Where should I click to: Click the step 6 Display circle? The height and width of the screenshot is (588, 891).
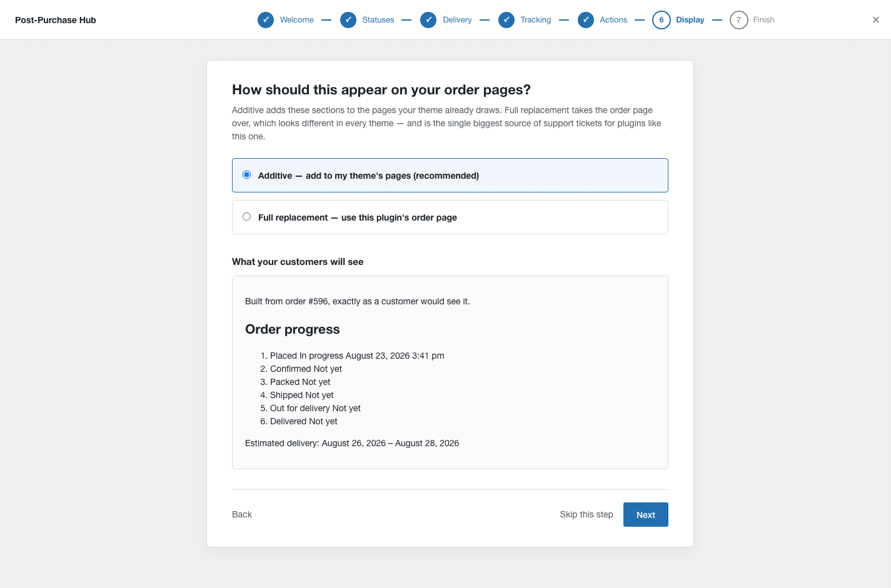point(662,20)
